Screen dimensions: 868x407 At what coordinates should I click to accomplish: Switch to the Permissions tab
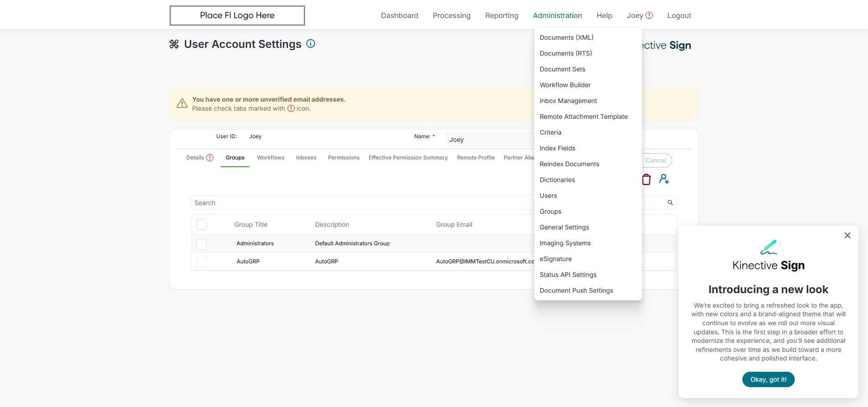344,158
